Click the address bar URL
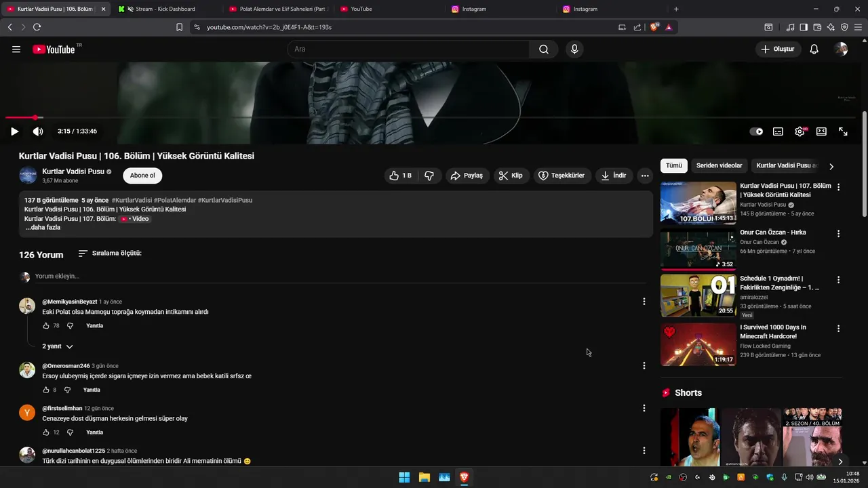This screenshot has width=868, height=488. pyautogui.click(x=269, y=27)
